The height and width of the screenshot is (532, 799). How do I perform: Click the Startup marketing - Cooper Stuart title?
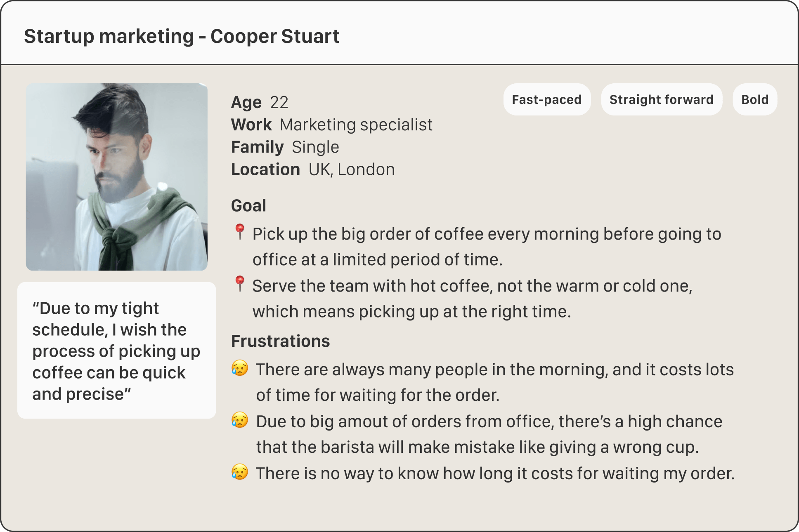(182, 36)
